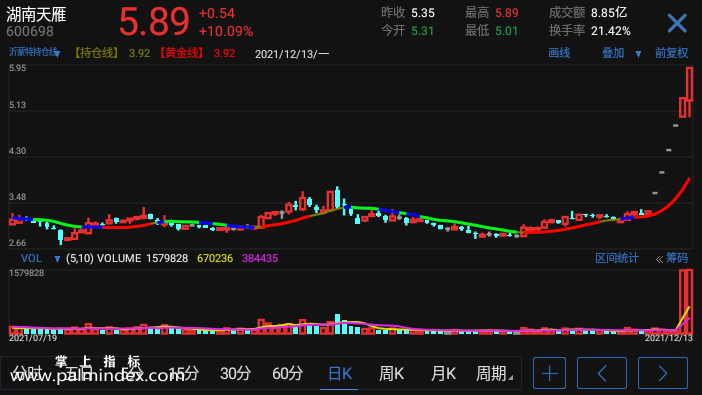
Task: Click the 2.66 price axis label
Action: 17,243
